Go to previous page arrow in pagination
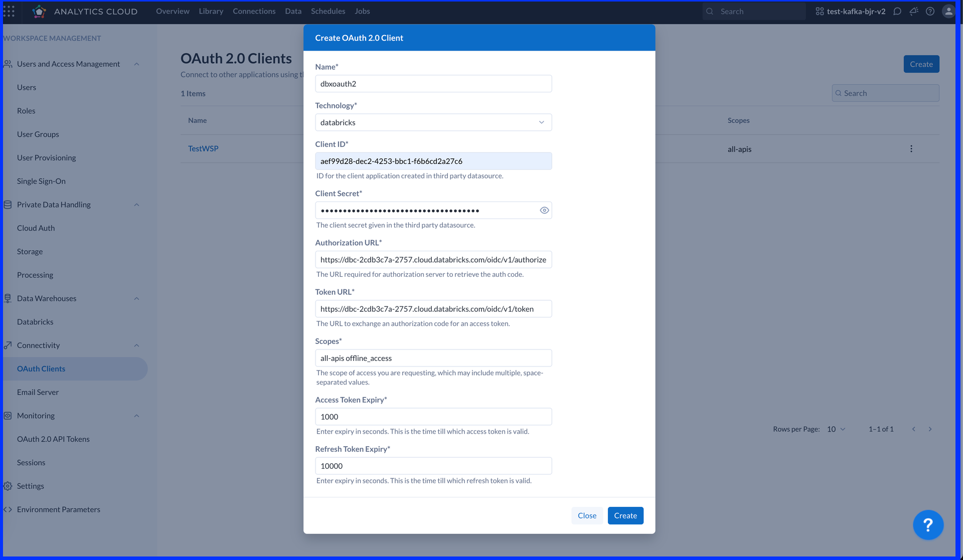The width and height of the screenshot is (963, 560). tap(913, 429)
